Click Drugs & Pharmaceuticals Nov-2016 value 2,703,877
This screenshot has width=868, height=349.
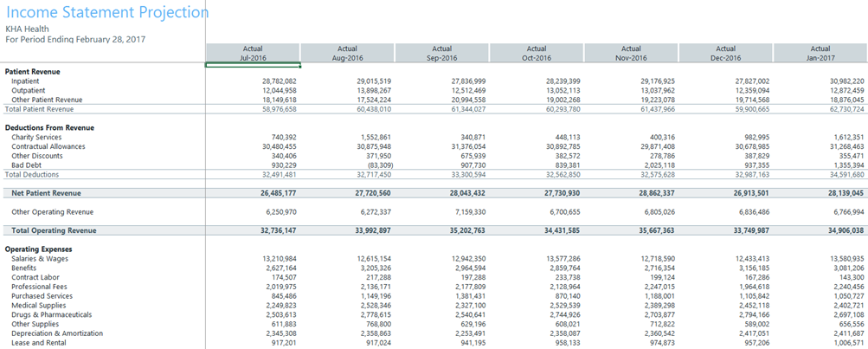coord(659,314)
